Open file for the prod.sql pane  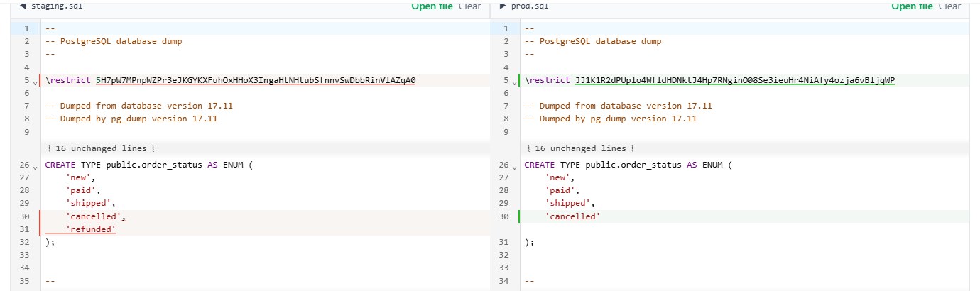(x=912, y=6)
